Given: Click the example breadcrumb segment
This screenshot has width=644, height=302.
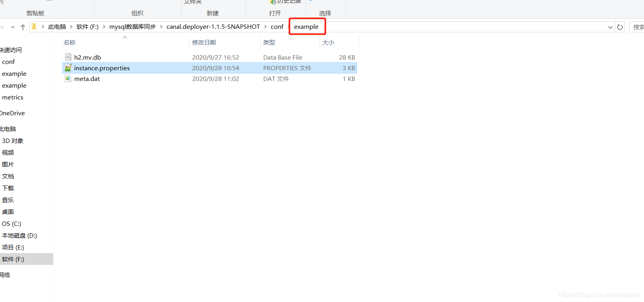Looking at the screenshot, I should (306, 27).
